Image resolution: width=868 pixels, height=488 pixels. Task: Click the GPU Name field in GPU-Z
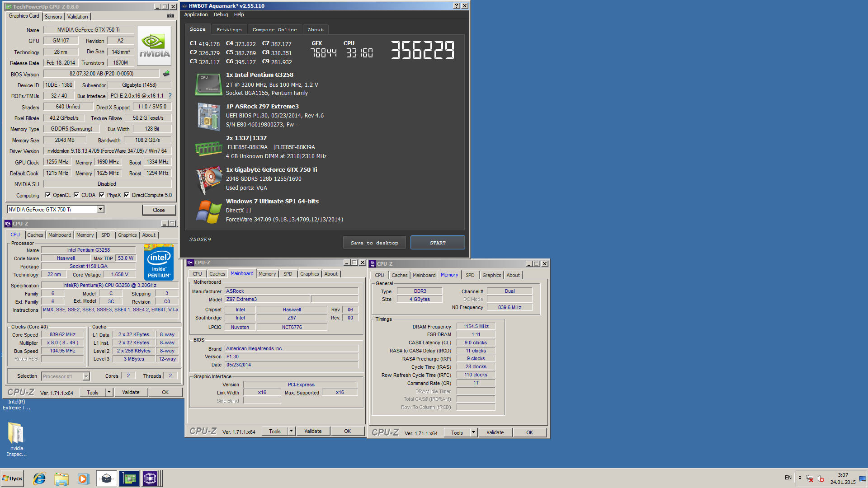click(x=89, y=30)
